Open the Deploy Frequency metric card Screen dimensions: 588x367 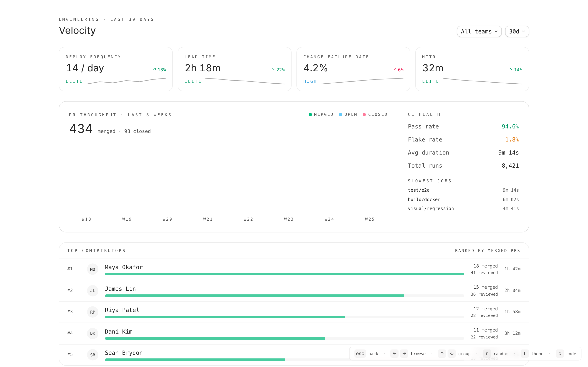coord(116,69)
